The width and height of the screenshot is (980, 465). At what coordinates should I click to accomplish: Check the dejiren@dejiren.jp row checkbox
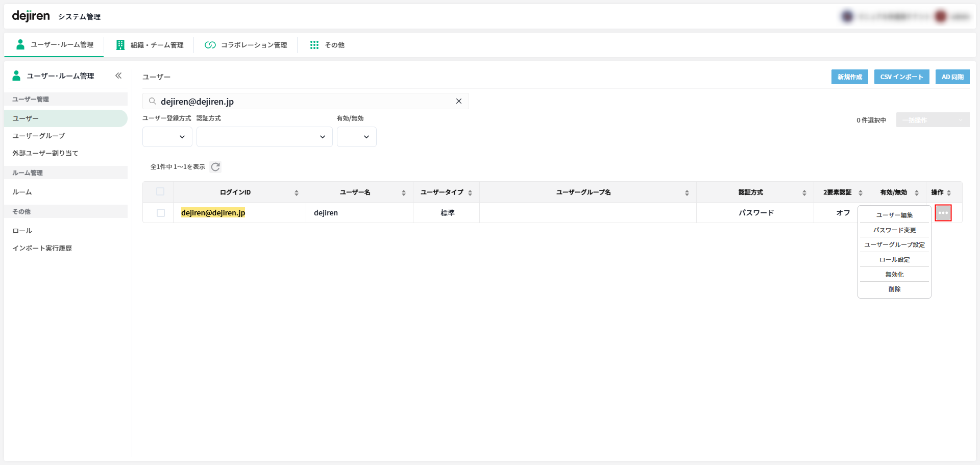[161, 213]
